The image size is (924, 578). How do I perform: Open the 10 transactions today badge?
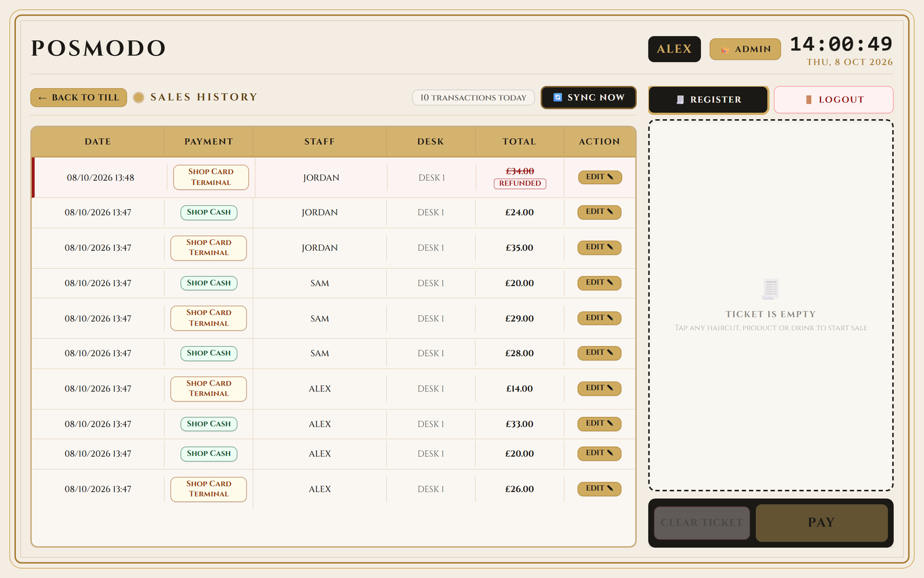pos(473,98)
